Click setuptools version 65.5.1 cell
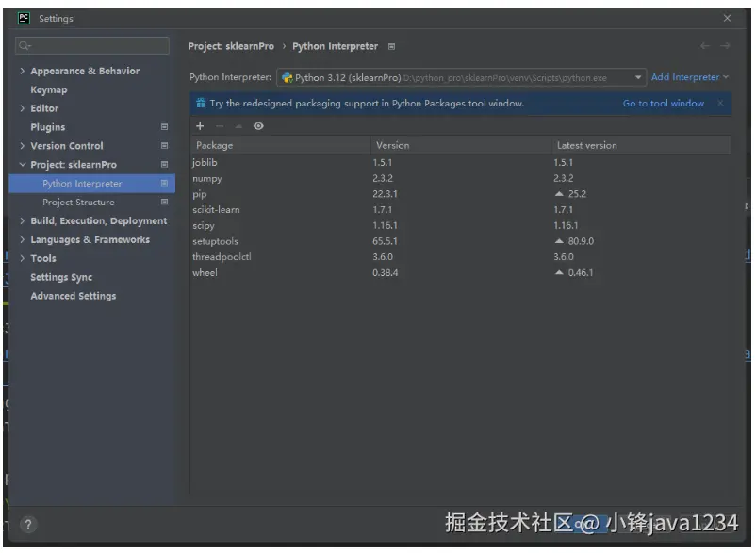This screenshot has height=553, width=756. 385,241
